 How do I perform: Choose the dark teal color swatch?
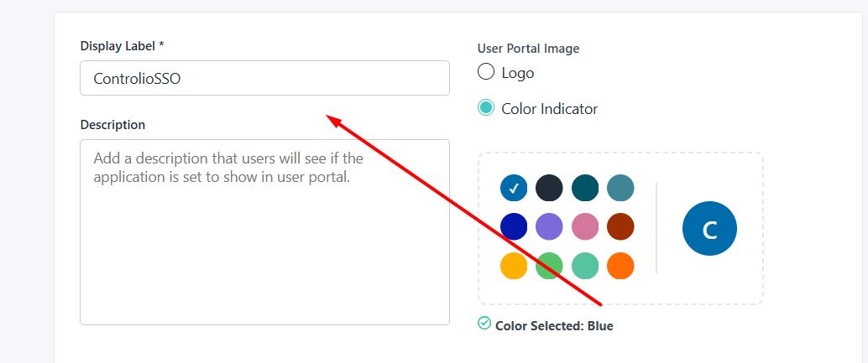tap(585, 188)
